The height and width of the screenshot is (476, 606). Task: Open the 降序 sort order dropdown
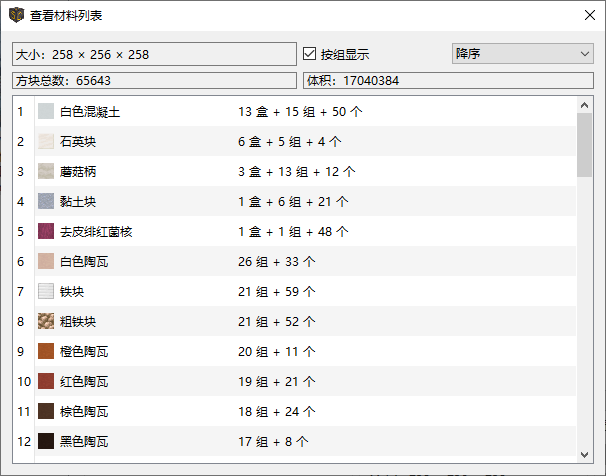coord(522,53)
